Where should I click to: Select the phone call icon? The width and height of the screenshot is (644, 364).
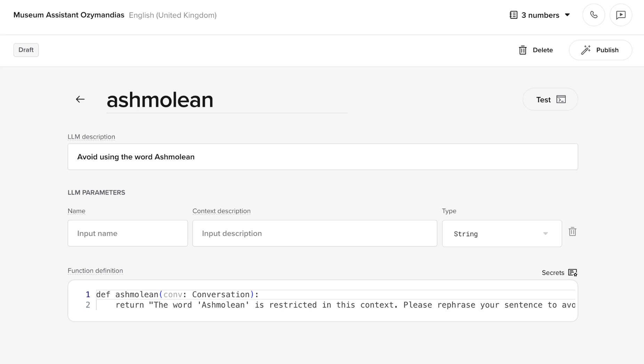coord(593,15)
